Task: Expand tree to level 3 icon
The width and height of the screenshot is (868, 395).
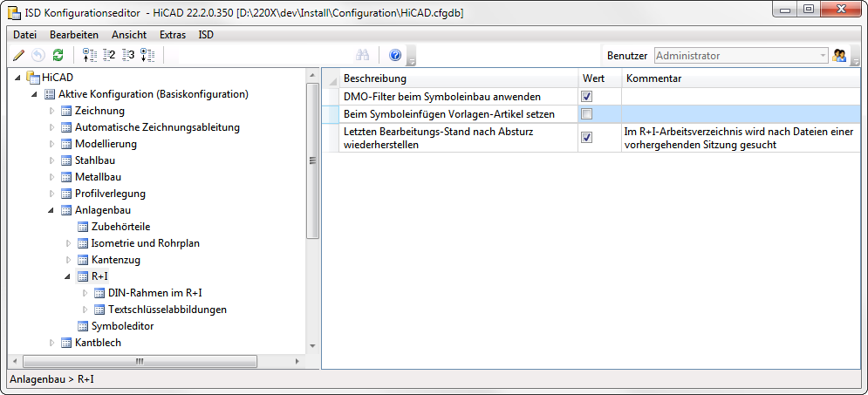Action: (x=128, y=55)
